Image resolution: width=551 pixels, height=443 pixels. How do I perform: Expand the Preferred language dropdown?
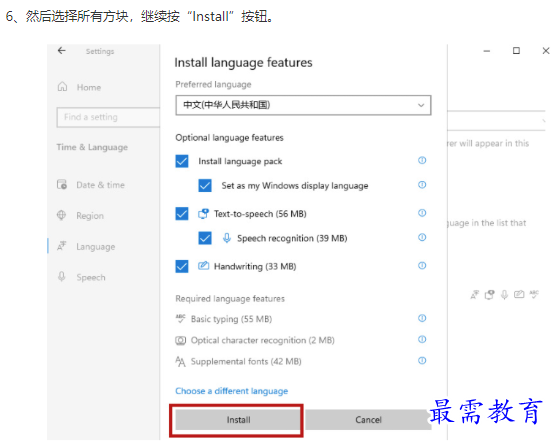tap(303, 105)
